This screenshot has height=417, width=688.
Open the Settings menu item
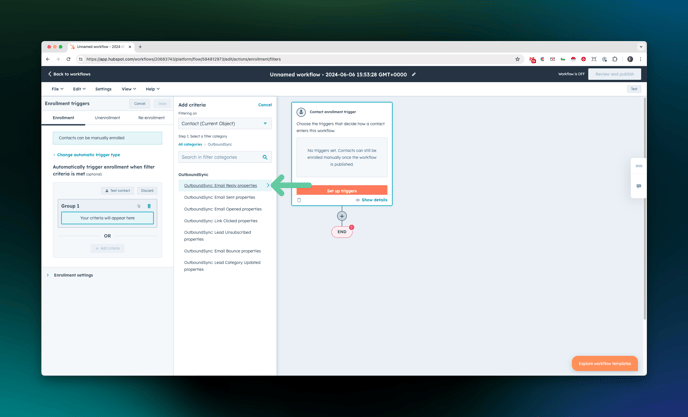[x=103, y=89]
